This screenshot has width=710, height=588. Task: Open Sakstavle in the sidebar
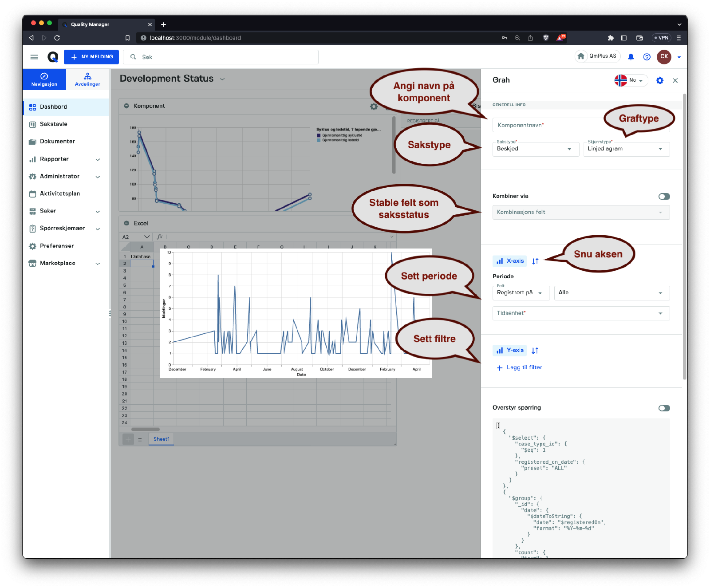coord(54,124)
